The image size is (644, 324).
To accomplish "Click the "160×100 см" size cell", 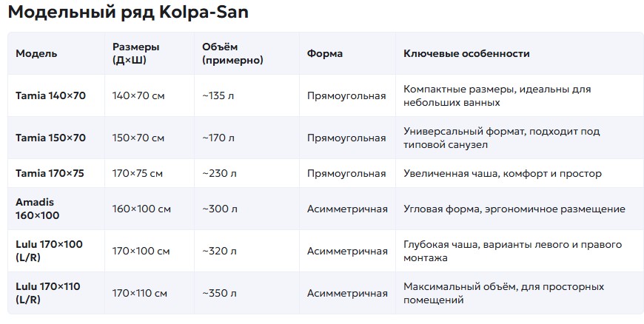I will 141,209.
